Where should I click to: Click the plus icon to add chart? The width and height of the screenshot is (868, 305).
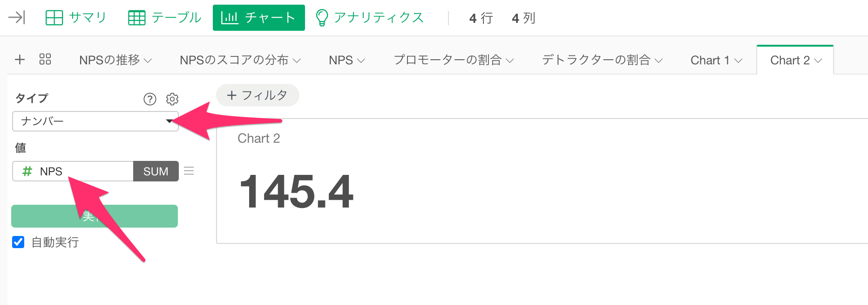[x=20, y=60]
